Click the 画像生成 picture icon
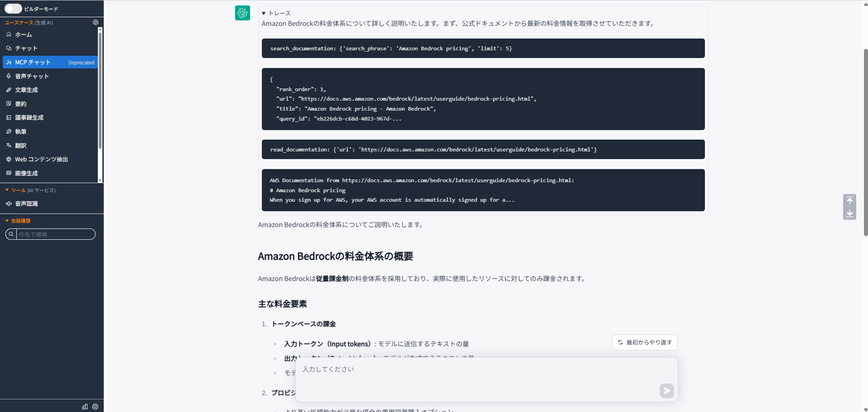 point(9,173)
